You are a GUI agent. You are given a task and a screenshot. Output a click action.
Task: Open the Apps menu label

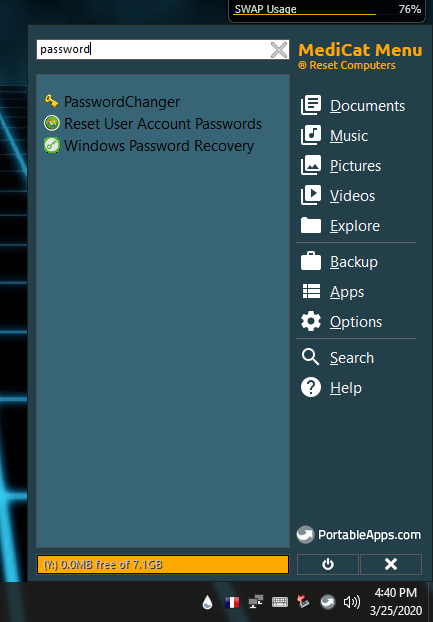tap(347, 292)
